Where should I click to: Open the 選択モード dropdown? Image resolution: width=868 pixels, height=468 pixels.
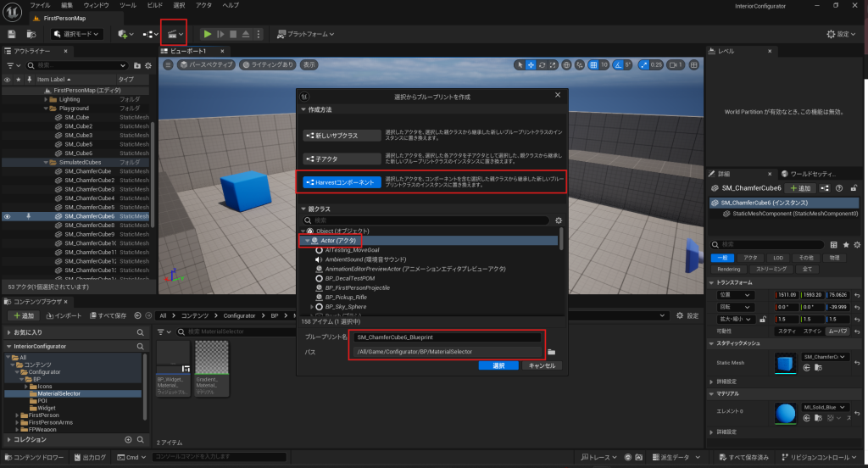76,34
